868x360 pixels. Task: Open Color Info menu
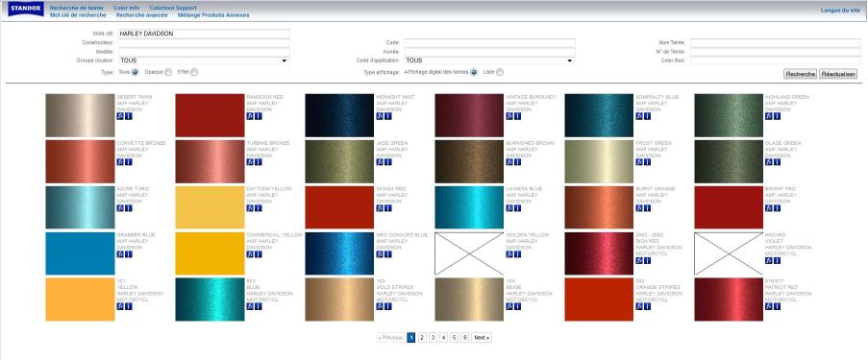tap(126, 9)
